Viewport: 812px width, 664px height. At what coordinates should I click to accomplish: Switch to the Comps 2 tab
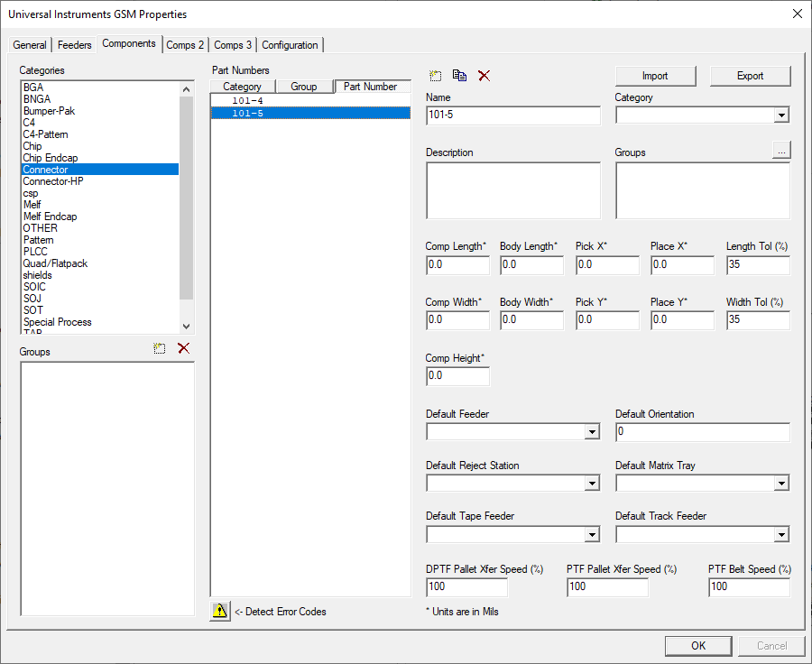pos(185,44)
